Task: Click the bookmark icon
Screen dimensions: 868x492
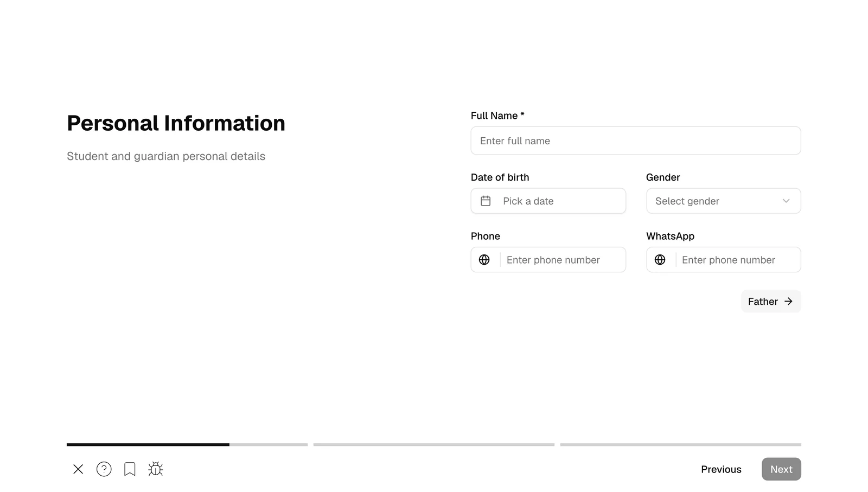Action: pos(130,469)
